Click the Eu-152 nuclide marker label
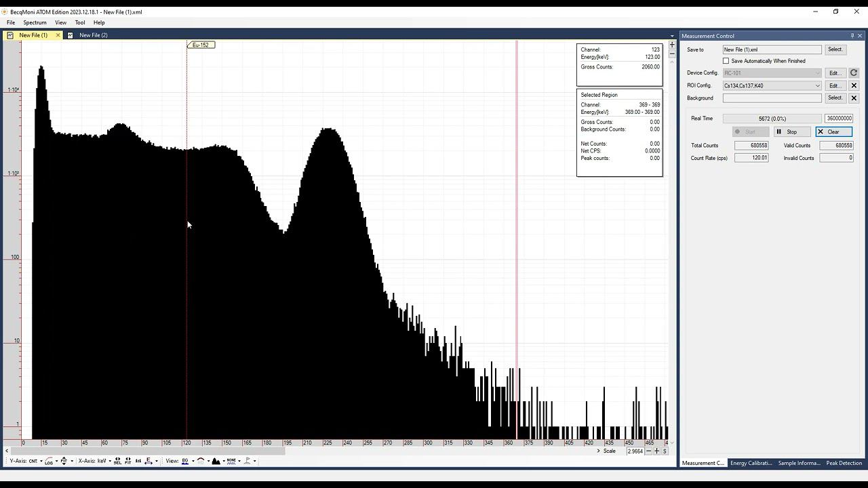The width and height of the screenshot is (868, 488). coord(201,45)
